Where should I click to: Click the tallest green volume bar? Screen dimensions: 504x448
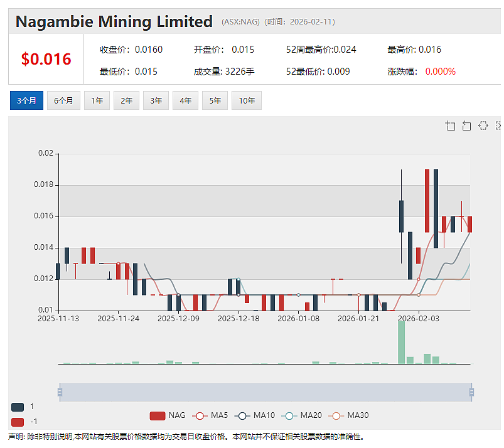click(x=401, y=342)
